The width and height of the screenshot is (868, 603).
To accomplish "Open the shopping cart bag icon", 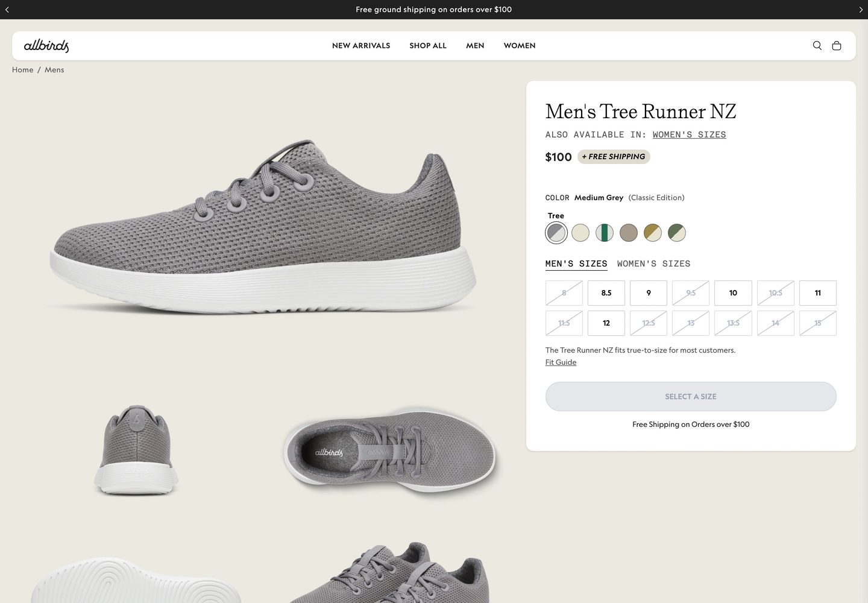I will tap(837, 46).
